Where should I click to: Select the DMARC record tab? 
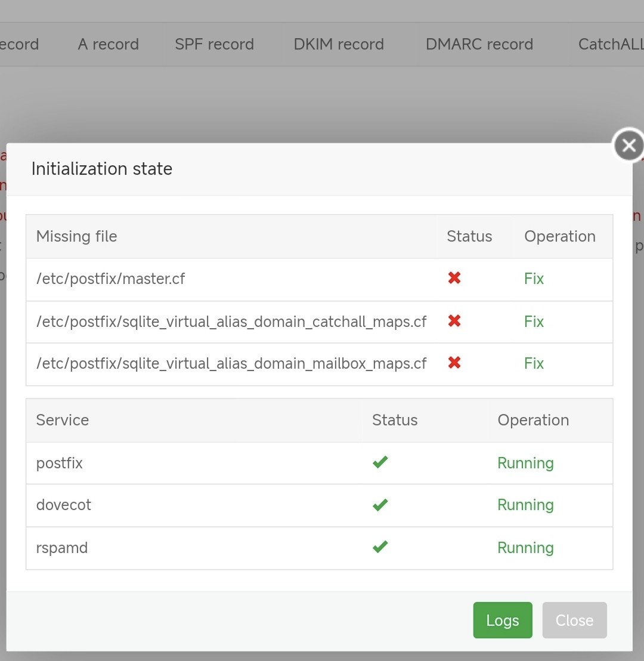(x=479, y=44)
